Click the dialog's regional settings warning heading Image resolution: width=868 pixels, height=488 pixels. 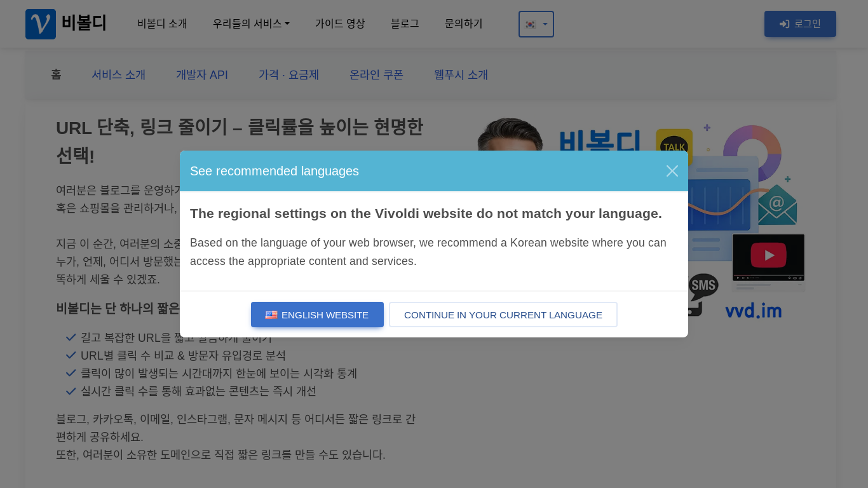pyautogui.click(x=426, y=213)
